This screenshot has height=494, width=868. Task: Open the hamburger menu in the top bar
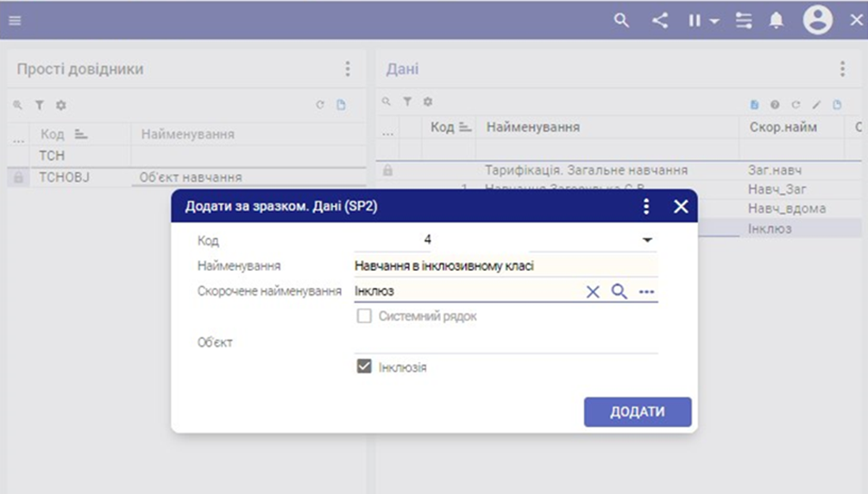tap(15, 21)
